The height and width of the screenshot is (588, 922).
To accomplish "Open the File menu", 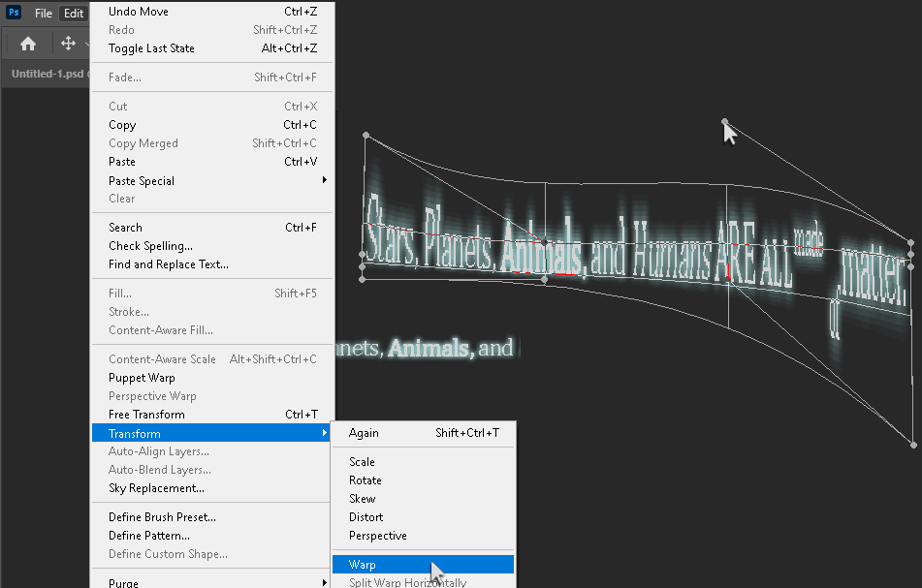I will tap(44, 14).
